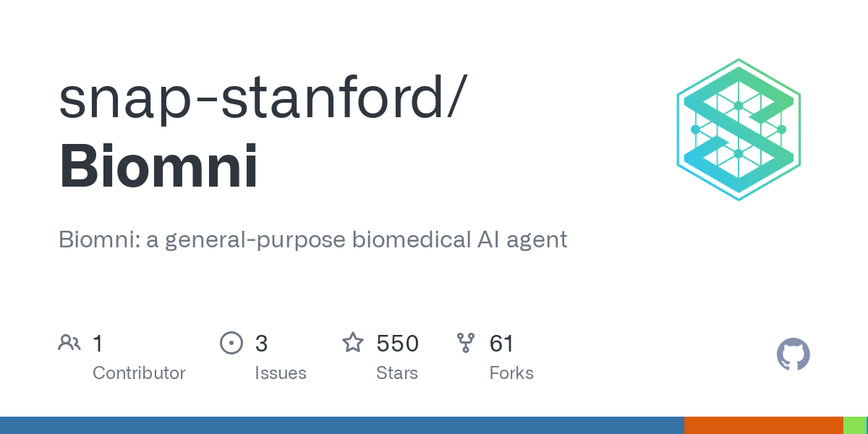Click the orange language bar segment

coord(764,425)
